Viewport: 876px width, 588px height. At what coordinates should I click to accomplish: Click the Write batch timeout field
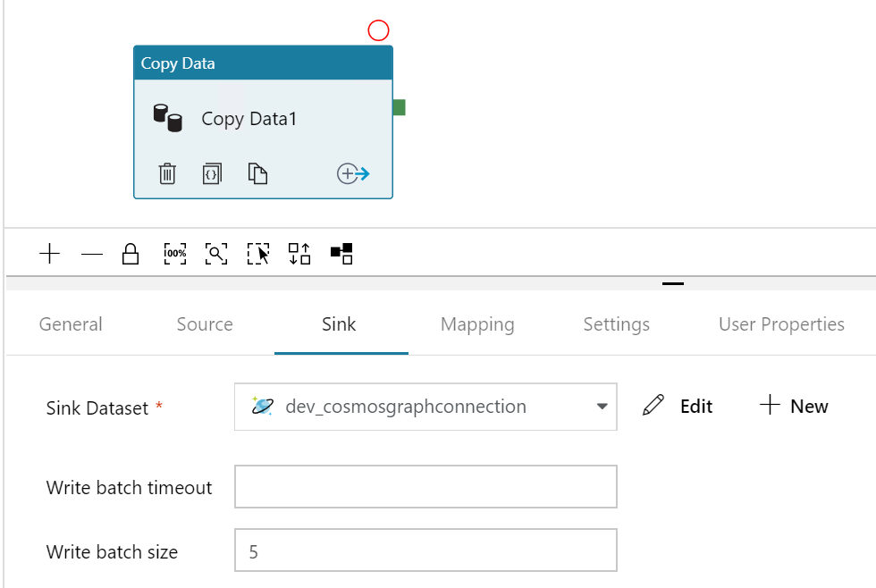coord(425,487)
